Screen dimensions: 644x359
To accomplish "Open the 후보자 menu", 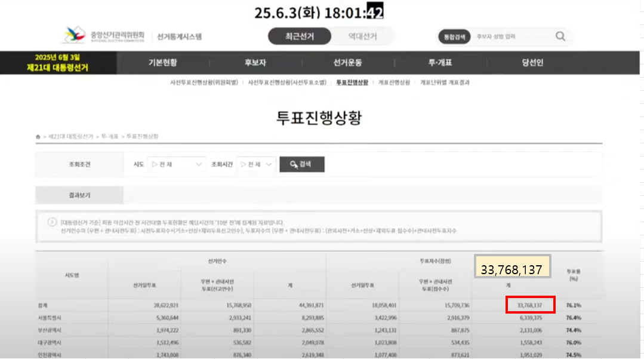I will point(255,63).
